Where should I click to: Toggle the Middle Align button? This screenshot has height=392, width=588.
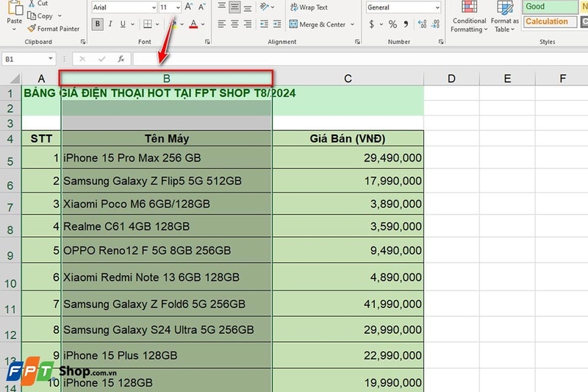click(234, 7)
